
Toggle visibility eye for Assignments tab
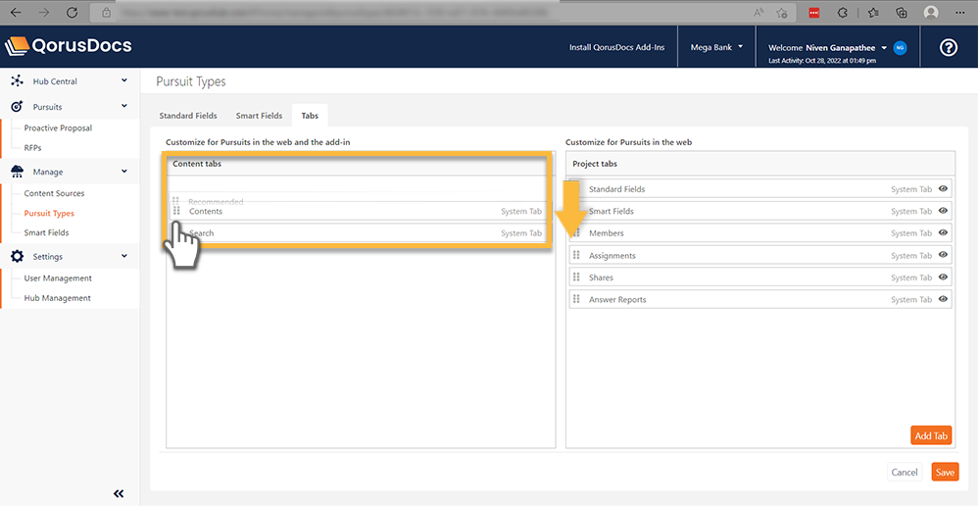pos(943,256)
